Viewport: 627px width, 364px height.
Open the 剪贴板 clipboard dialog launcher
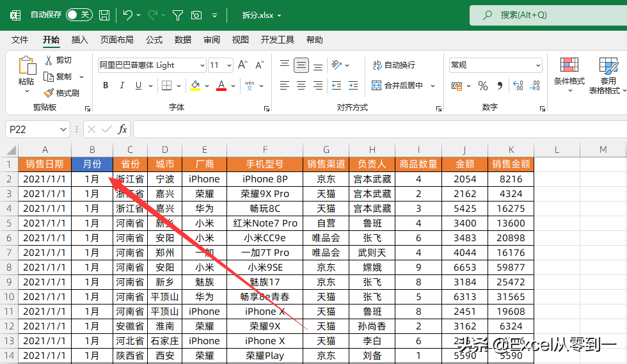[x=88, y=108]
